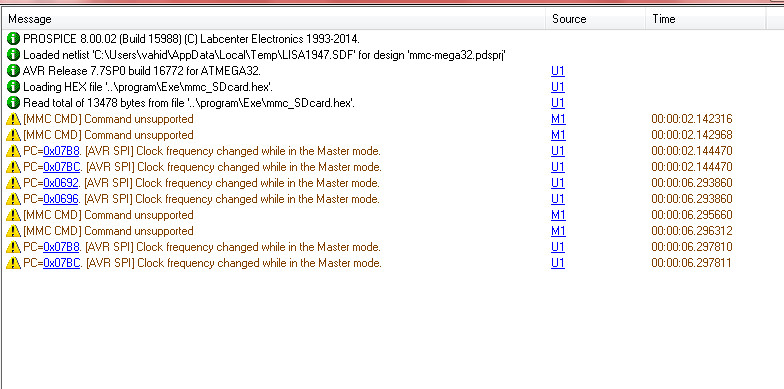
Task: Follow the PC=0x0692 address link
Action: pyautogui.click(x=60, y=183)
